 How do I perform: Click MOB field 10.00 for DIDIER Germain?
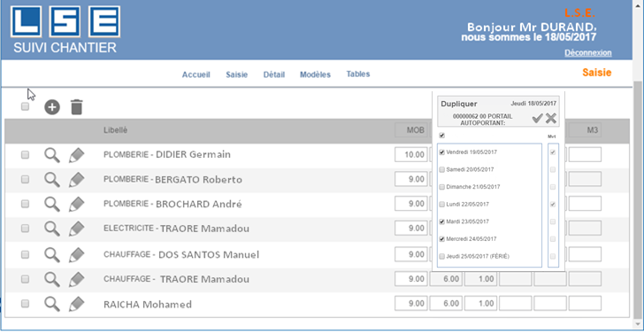point(411,155)
